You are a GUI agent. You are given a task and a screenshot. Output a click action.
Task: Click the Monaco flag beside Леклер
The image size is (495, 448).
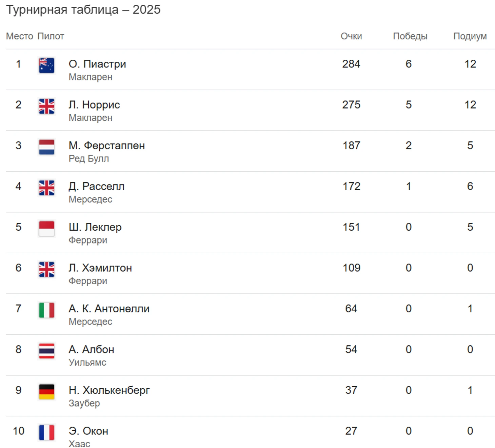coord(46,229)
